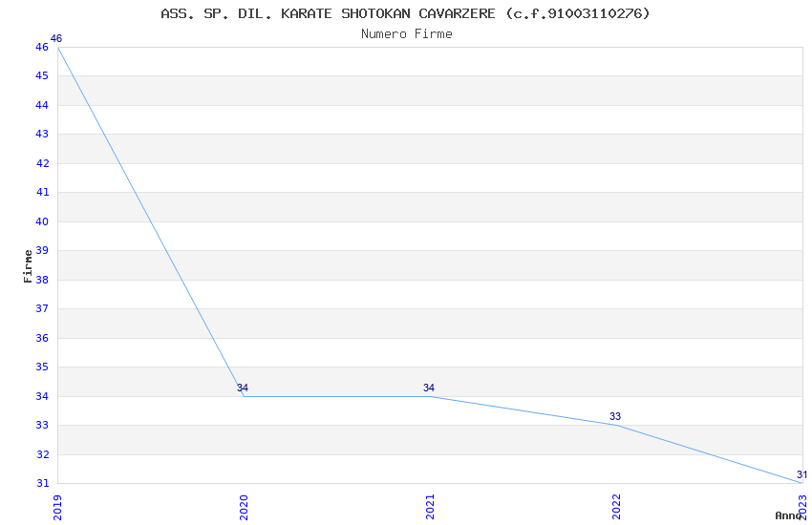The image size is (812, 525).
Task: Click the y-axis tick value 41
Action: (42, 193)
